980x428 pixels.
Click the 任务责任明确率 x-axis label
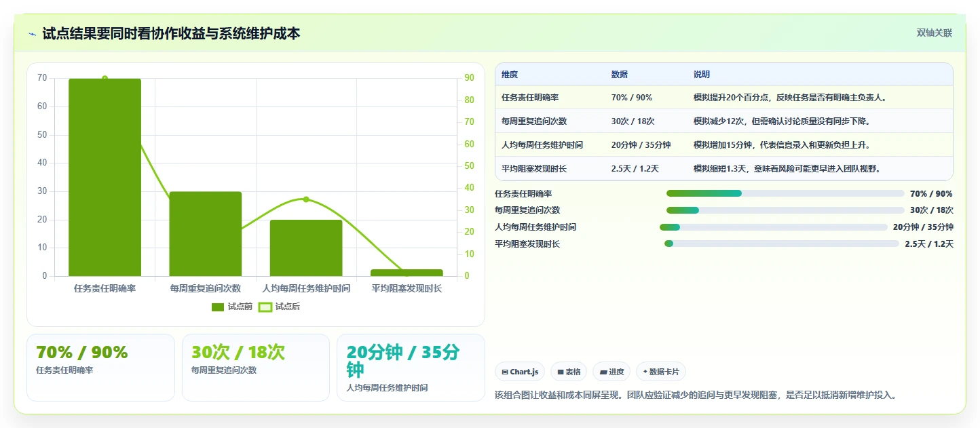105,288
